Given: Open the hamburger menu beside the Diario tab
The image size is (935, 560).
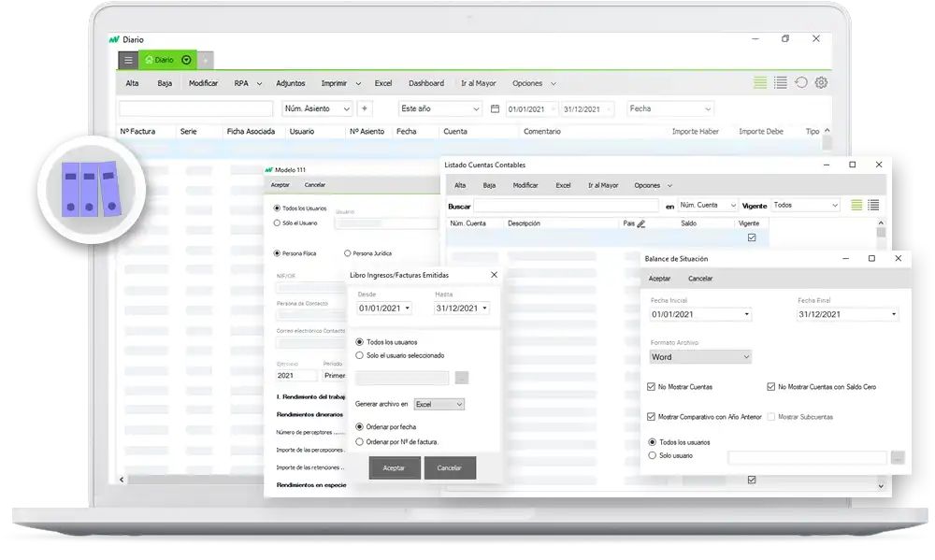Looking at the screenshot, I should click(x=129, y=60).
